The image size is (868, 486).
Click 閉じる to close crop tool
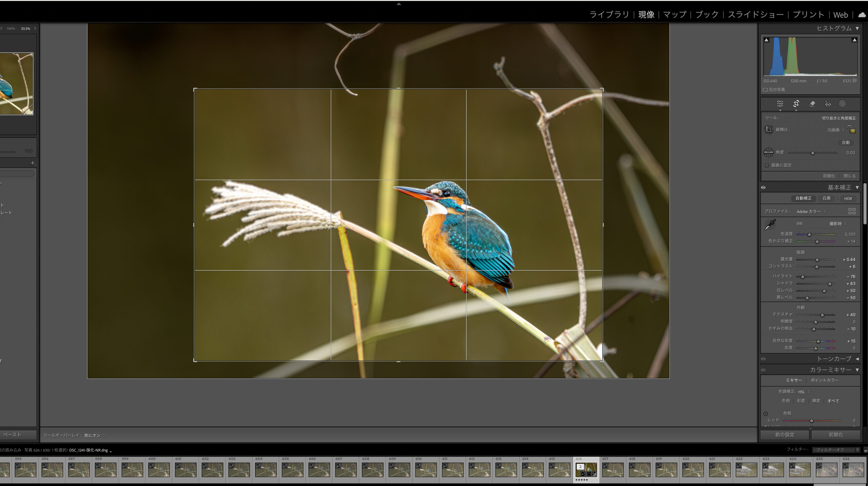850,176
